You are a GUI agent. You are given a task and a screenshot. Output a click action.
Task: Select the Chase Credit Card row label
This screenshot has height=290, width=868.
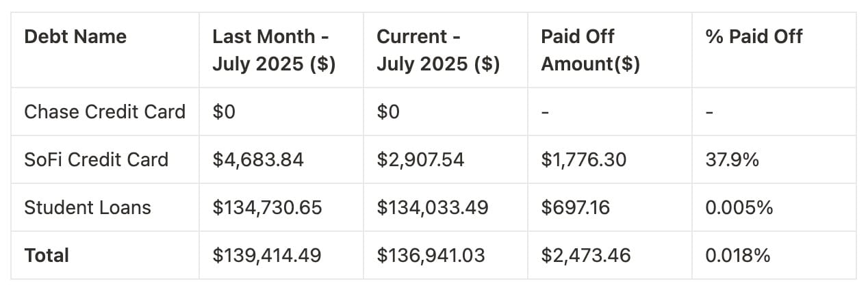pyautogui.click(x=105, y=111)
